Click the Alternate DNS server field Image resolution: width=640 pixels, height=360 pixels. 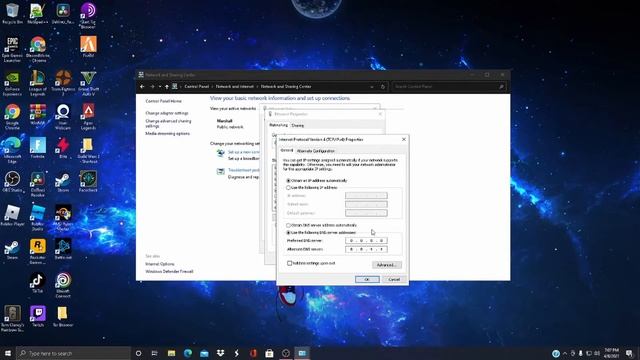pyautogui.click(x=366, y=249)
